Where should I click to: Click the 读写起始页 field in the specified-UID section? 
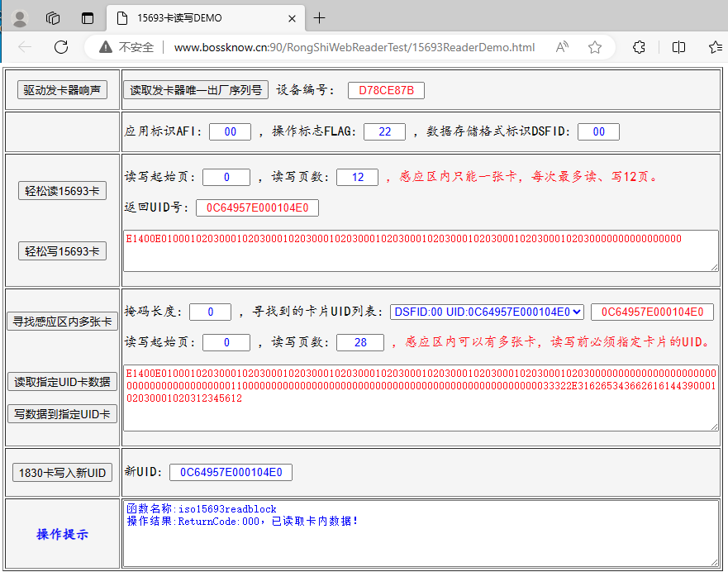pos(226,342)
